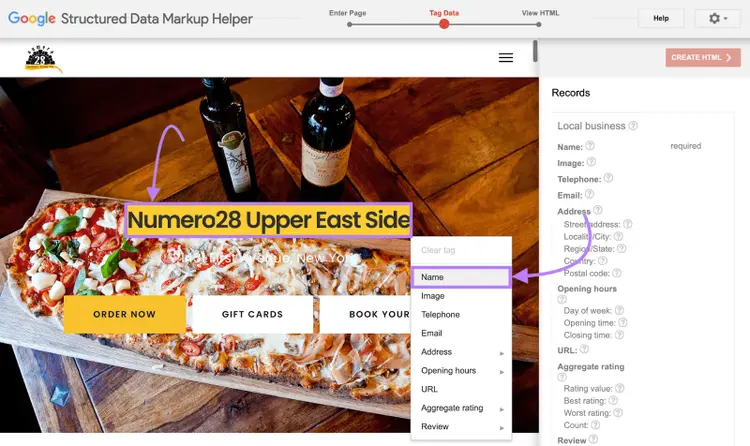750x446 pixels.
Task: Click help icon next to Country
Action: click(x=603, y=261)
